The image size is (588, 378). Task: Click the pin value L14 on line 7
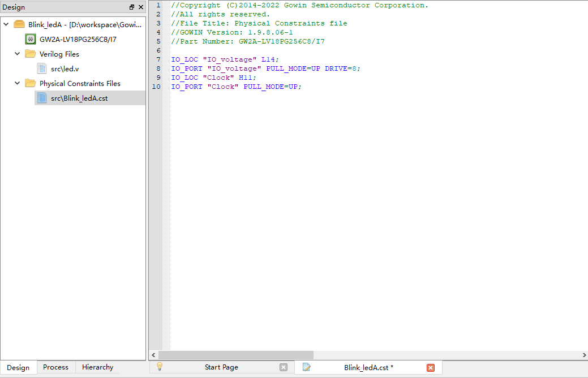point(268,59)
